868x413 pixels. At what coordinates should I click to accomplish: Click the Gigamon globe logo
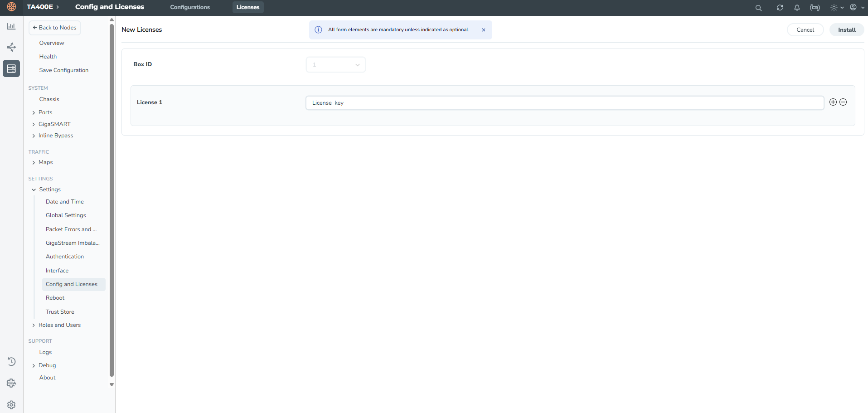pos(11,7)
